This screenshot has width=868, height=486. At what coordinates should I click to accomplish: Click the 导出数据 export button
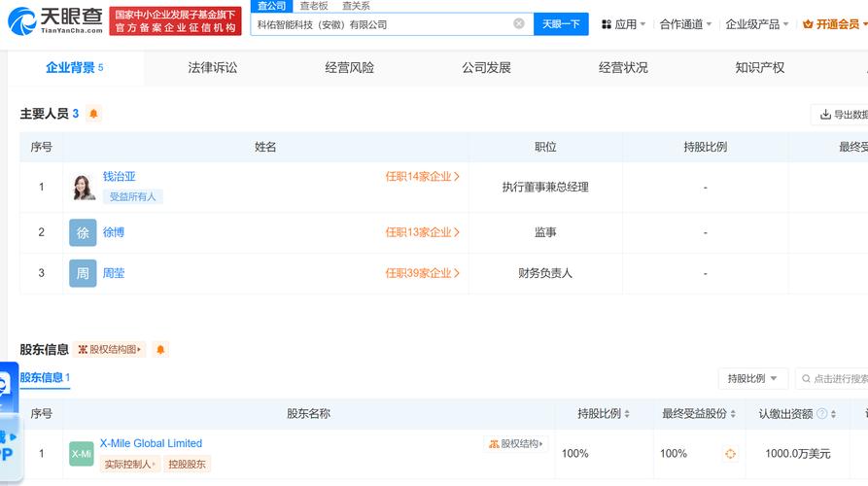pyautogui.click(x=840, y=115)
